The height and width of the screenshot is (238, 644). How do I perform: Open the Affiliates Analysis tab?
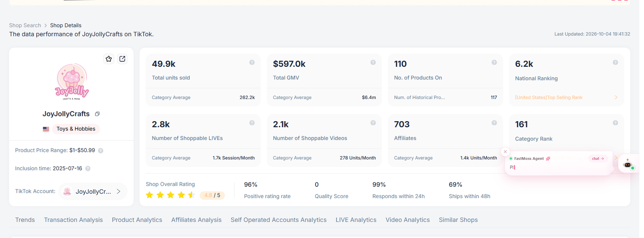(x=196, y=220)
